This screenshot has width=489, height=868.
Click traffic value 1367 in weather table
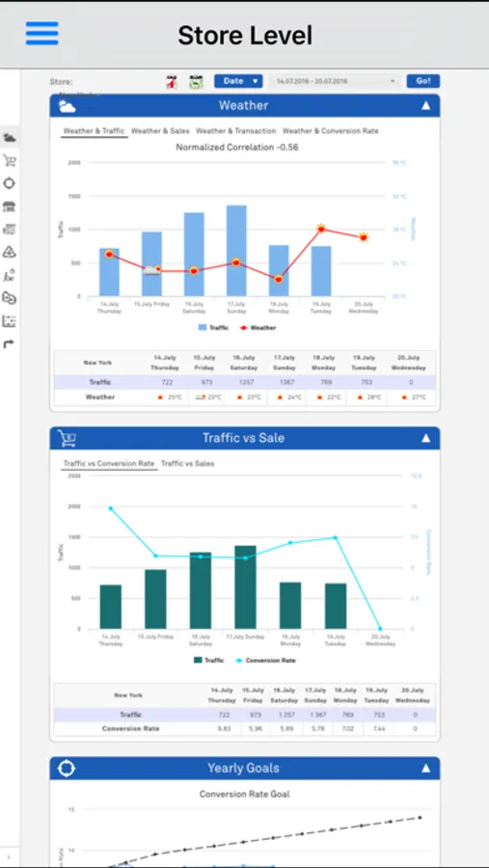288,383
